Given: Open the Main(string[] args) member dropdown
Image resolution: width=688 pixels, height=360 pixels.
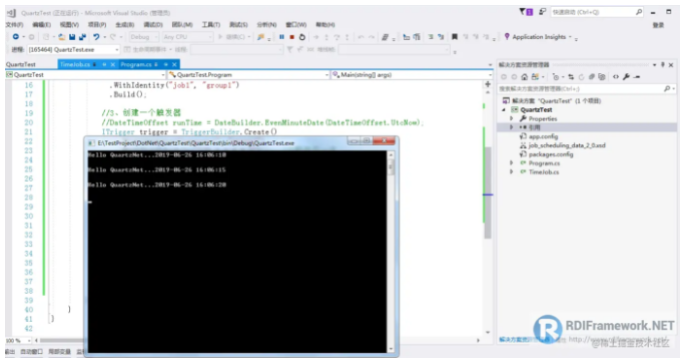Looking at the screenshot, I should (x=412, y=75).
